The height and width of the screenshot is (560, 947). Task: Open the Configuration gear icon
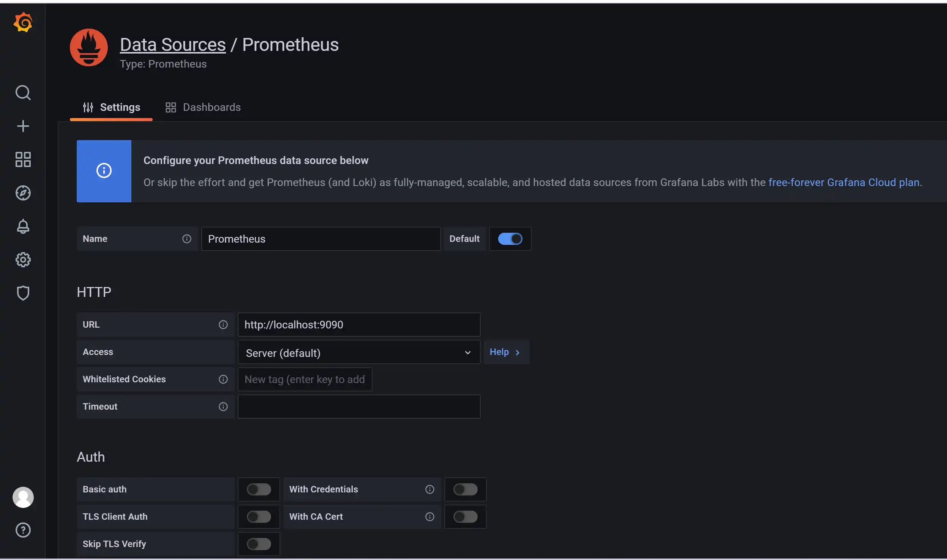23,260
